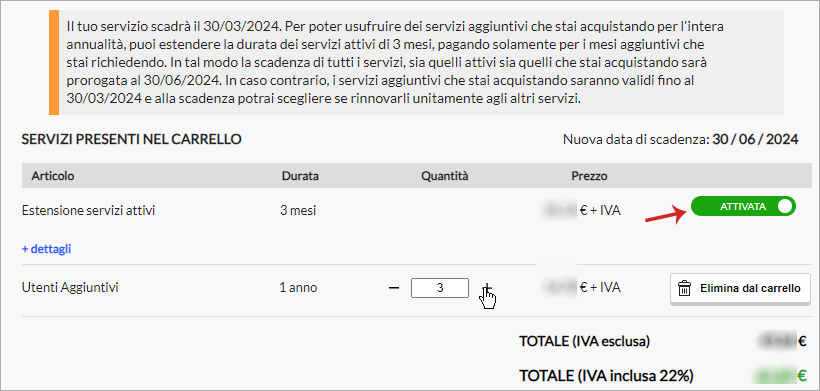Decrease Utenti Aggiuntivi quantity with minus sign
820x391 pixels.
coord(394,288)
